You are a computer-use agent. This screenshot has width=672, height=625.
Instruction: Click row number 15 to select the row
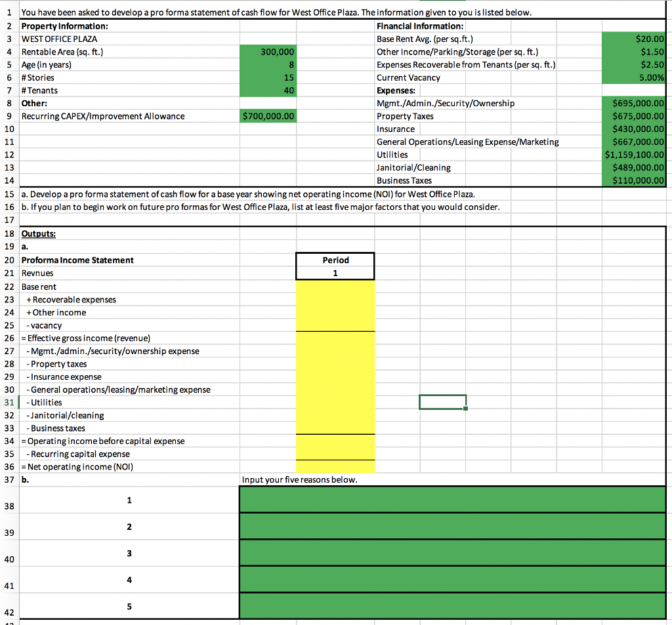(x=8, y=193)
